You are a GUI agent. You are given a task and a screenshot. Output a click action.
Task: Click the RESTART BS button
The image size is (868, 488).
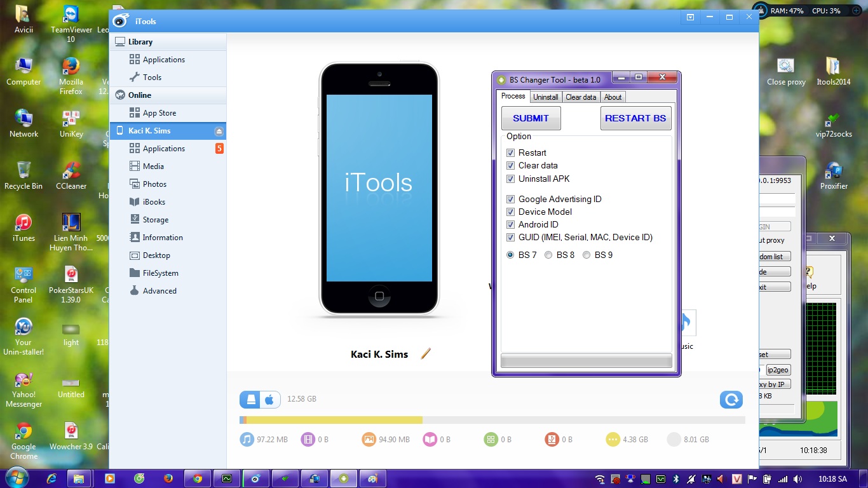[635, 118]
